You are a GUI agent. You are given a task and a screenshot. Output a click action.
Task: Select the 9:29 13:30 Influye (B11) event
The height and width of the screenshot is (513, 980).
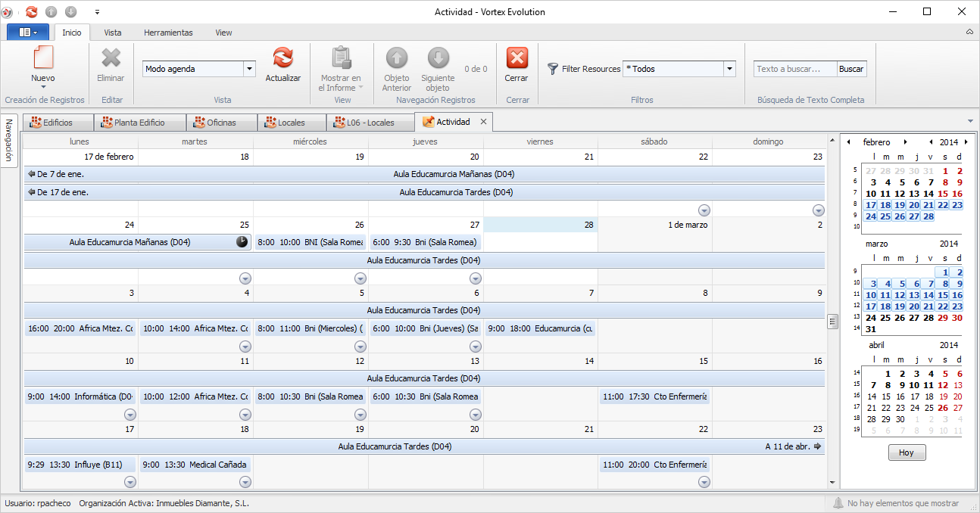point(80,465)
